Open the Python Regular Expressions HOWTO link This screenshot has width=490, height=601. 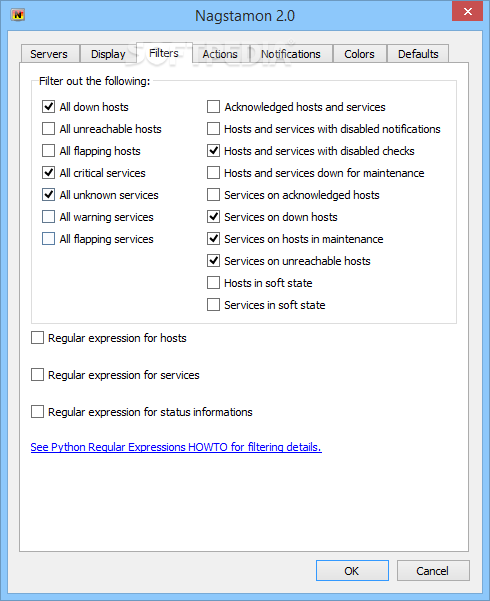pos(176,447)
